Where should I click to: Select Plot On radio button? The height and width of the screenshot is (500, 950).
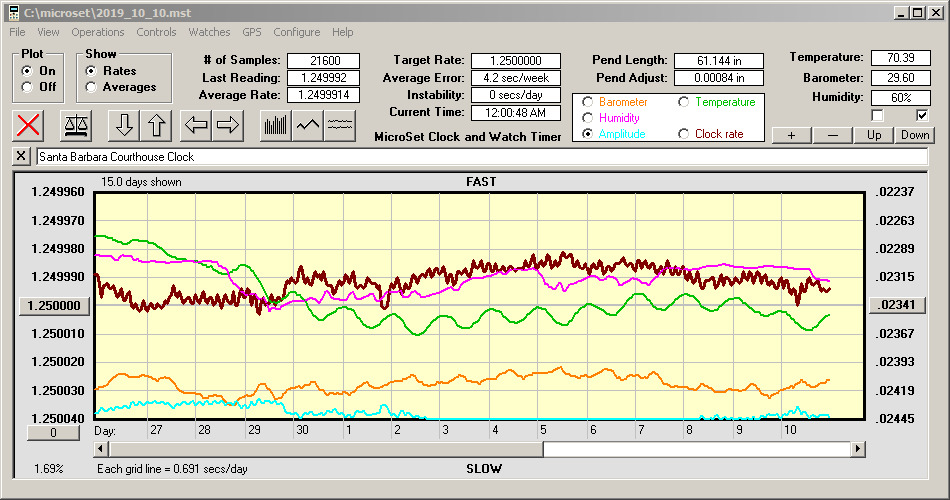pyautogui.click(x=27, y=71)
